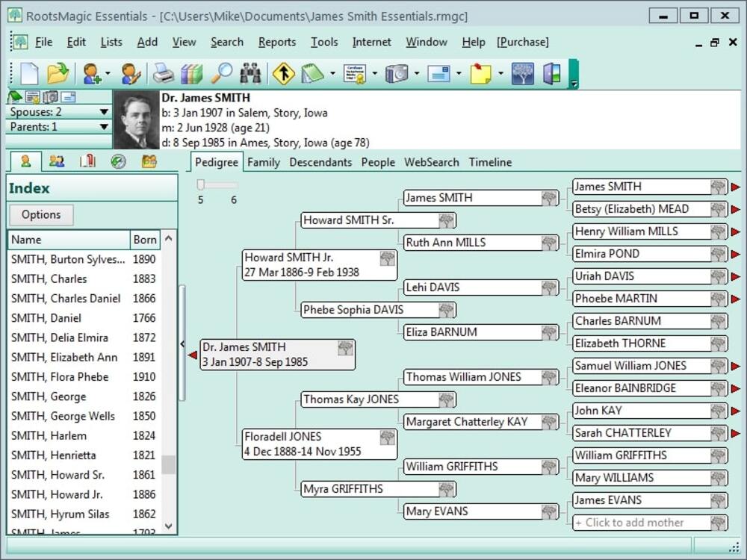Viewport: 747px width, 560px height.
Task: Open the Family sidebar tab with two people icon
Action: point(57,161)
